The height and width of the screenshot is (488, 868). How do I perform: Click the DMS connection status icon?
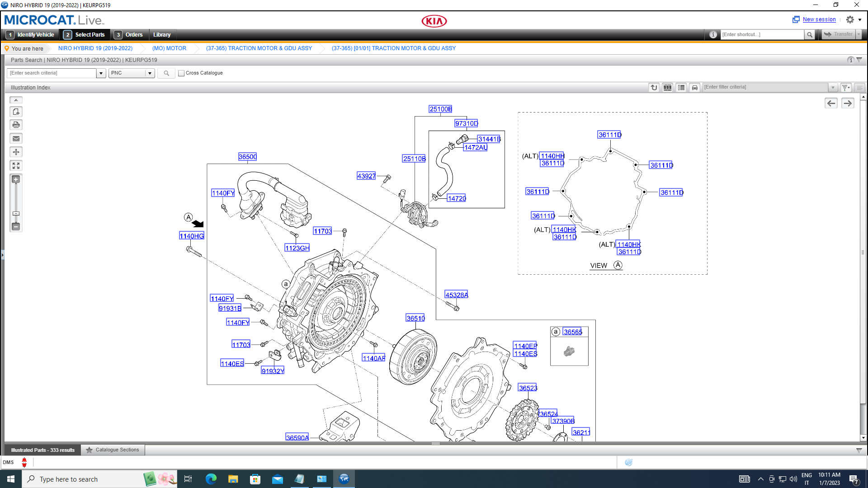click(24, 462)
